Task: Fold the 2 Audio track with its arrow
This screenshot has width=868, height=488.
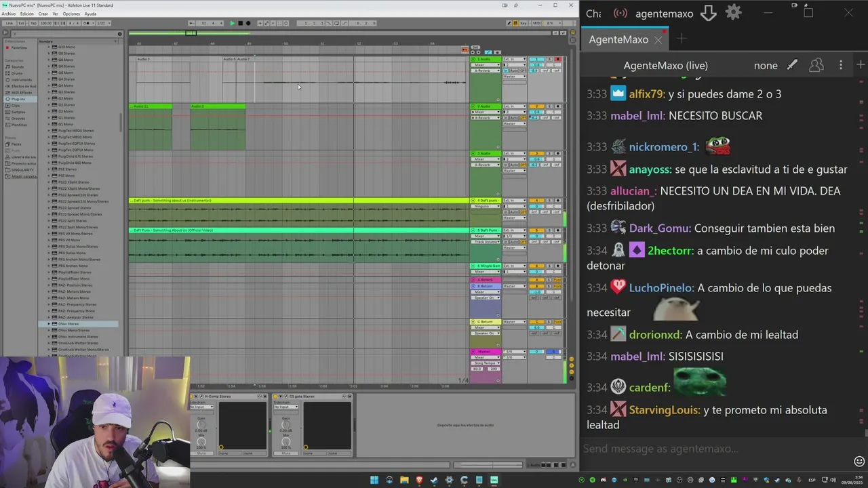Action: point(473,106)
